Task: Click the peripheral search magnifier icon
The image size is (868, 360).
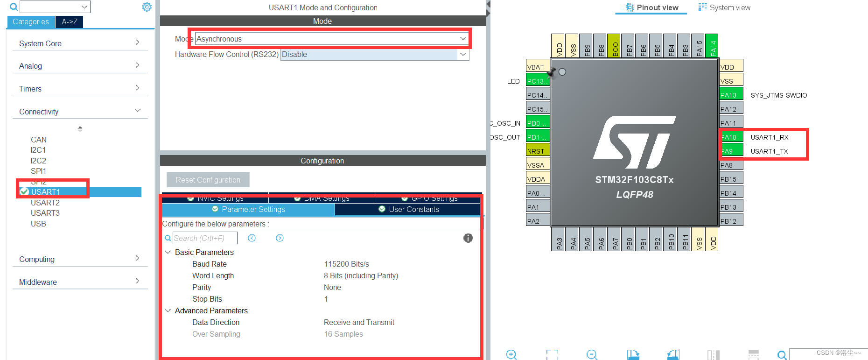Action: [14, 7]
